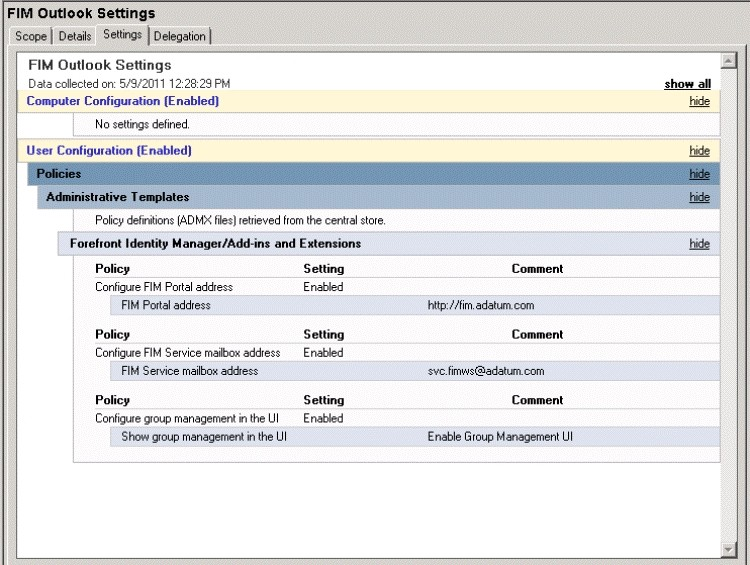This screenshot has width=750, height=565.
Task: Hide the Administrative Templates section
Action: (699, 197)
